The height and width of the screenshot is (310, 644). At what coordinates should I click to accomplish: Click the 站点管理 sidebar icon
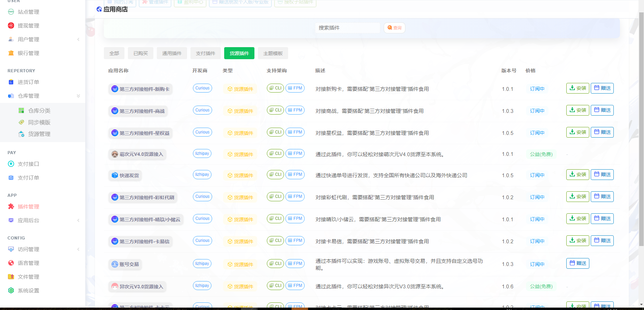pyautogui.click(x=11, y=12)
